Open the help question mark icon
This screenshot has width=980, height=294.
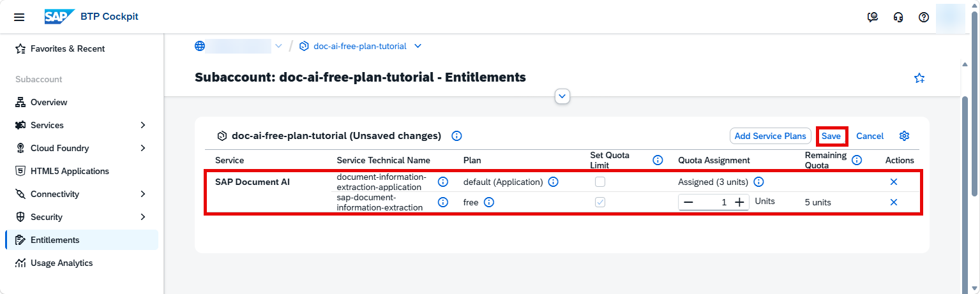923,17
